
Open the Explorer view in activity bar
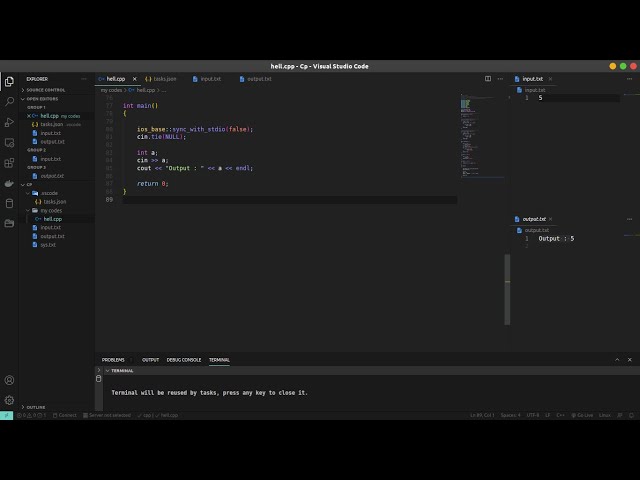(x=9, y=82)
